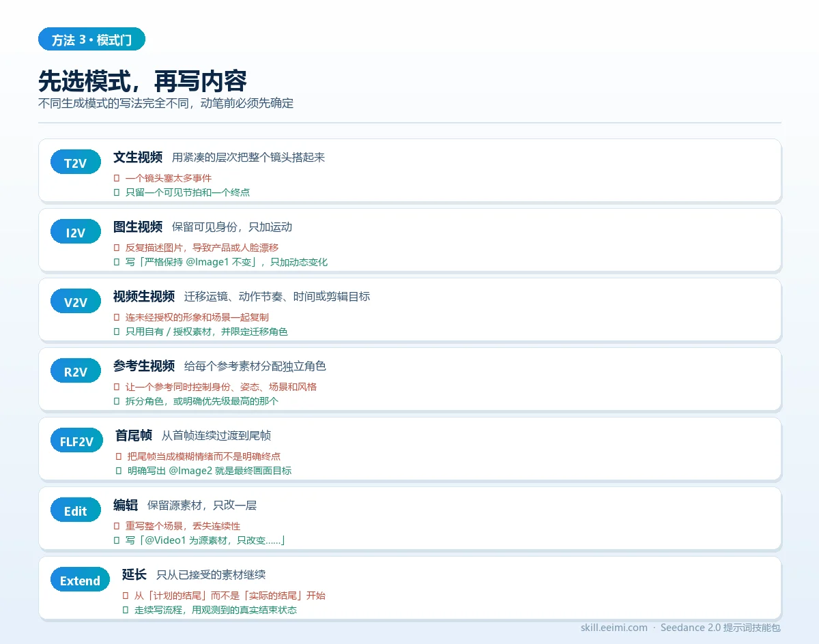Click the 视频生视频 title
819x644 pixels.
click(144, 296)
